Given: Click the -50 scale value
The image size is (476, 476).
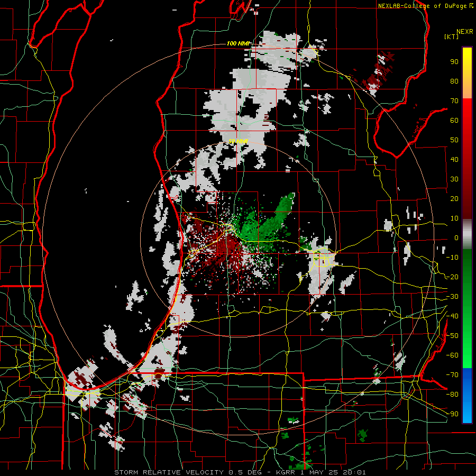Looking at the screenshot, I should point(452,336).
